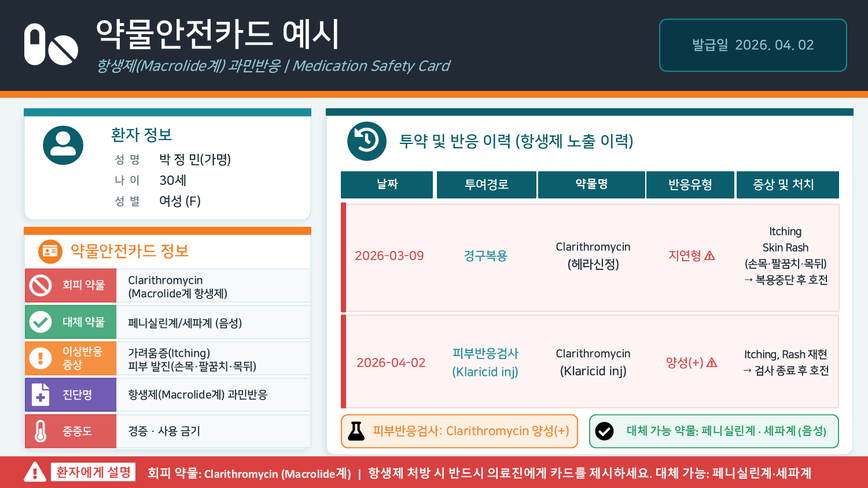Click the 피부반응검사 (Klaricid inj) route text
This screenshot has height=488, width=868.
pos(485,363)
